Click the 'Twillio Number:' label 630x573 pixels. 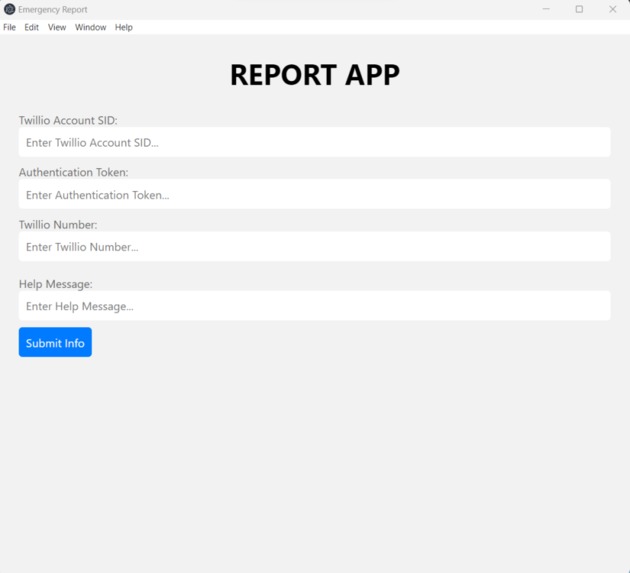click(x=58, y=225)
